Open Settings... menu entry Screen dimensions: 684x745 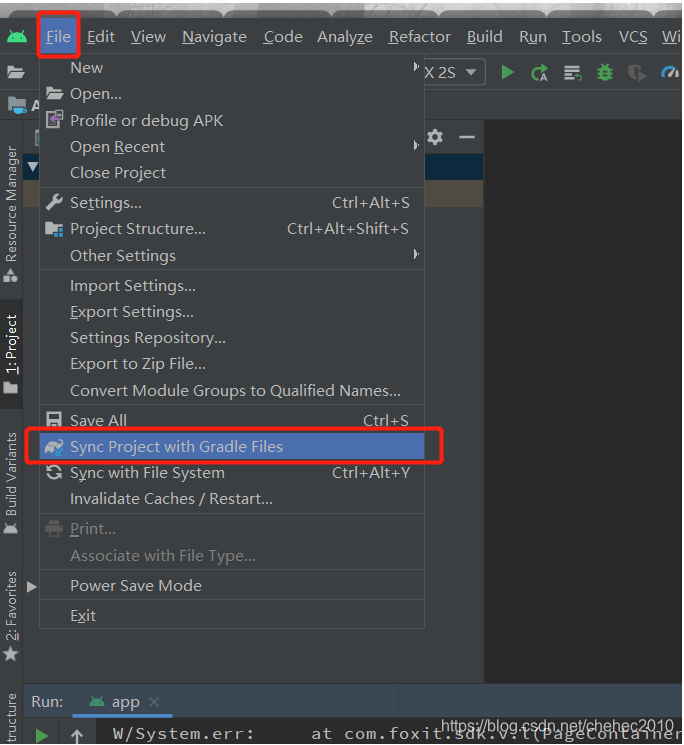pyautogui.click(x=232, y=203)
